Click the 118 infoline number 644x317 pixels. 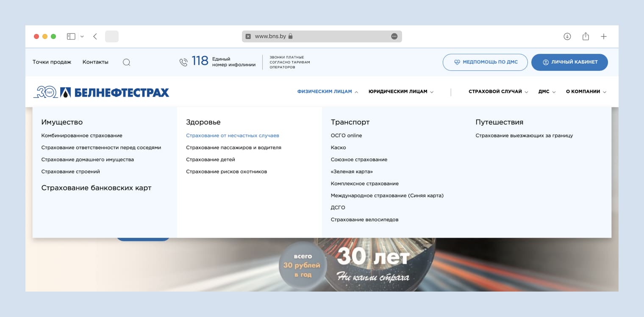200,61
